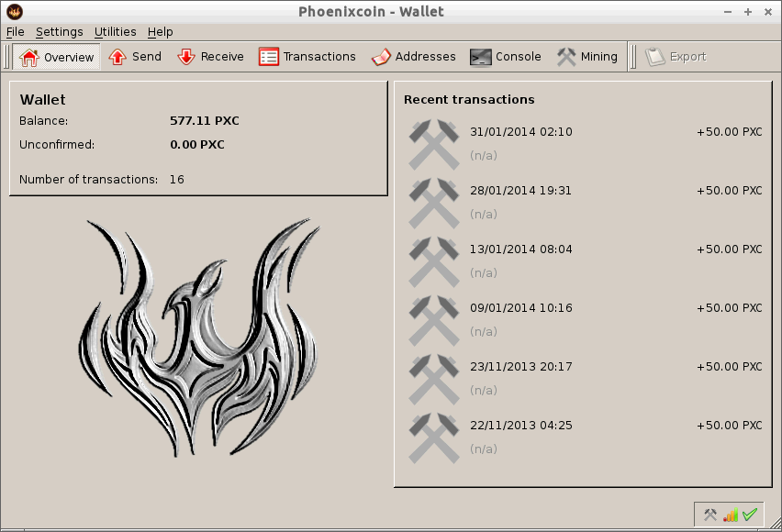Click the Export clipboard icon
The height and width of the screenshot is (532, 782).
coord(655,57)
